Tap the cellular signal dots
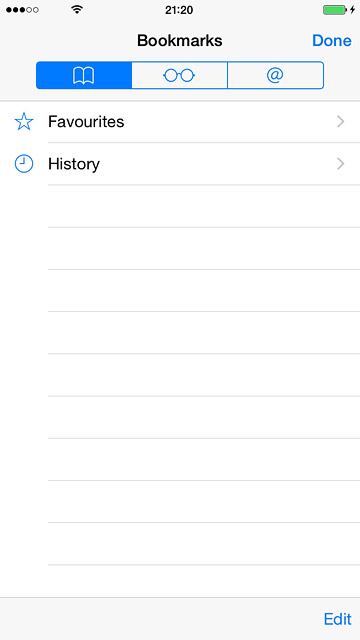 pyautogui.click(x=22, y=9)
